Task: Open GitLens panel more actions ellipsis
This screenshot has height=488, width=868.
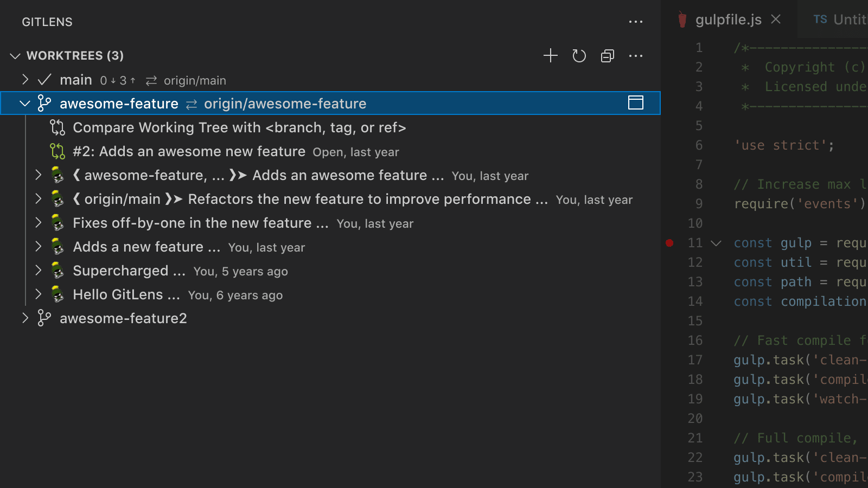Action: click(635, 22)
